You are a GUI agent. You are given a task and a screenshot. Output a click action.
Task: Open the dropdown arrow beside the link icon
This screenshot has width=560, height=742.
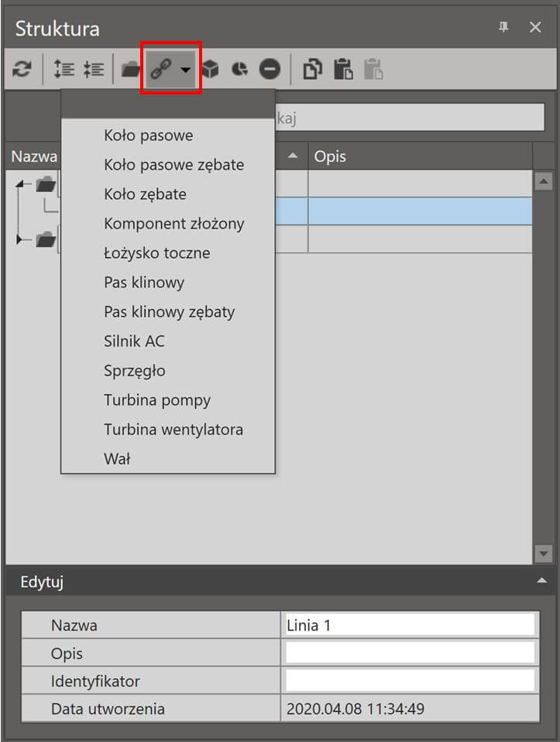pos(186,70)
